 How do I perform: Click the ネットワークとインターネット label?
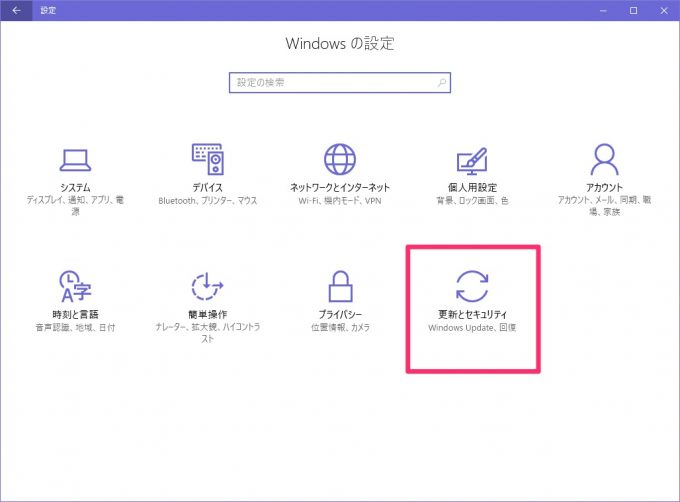tap(340, 188)
